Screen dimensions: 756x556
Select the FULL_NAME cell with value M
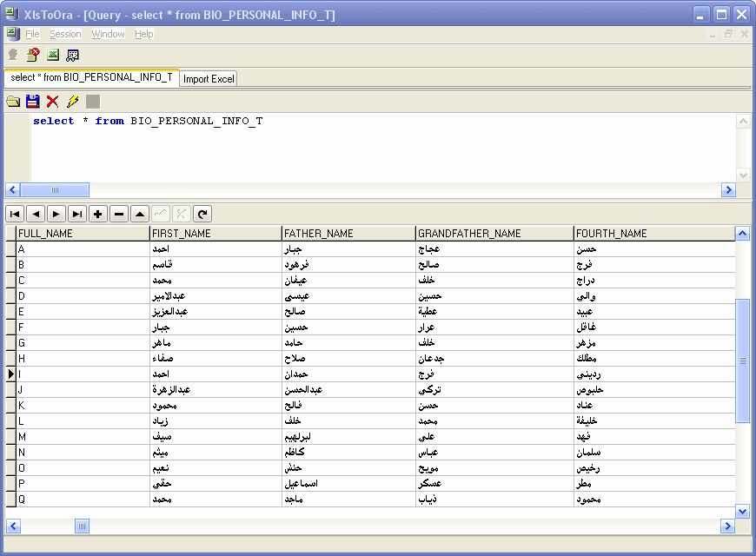[x=83, y=436]
